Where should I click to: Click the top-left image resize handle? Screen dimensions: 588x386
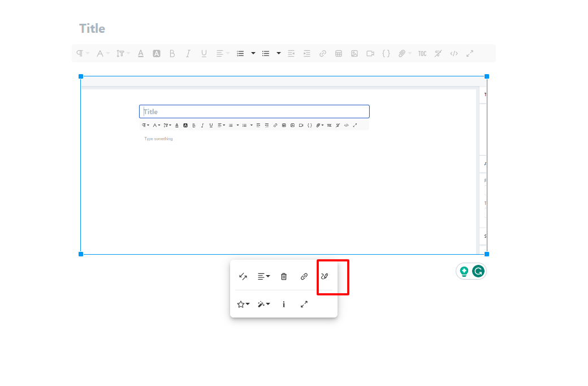[81, 76]
